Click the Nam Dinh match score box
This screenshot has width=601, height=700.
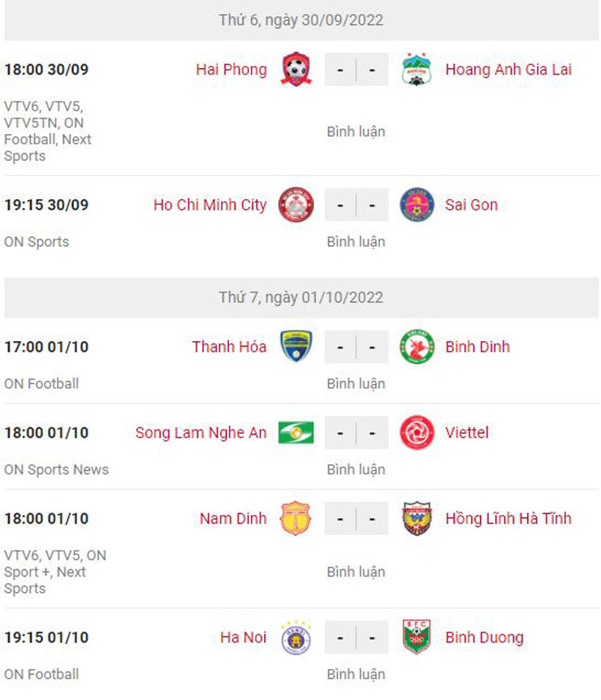[356, 519]
